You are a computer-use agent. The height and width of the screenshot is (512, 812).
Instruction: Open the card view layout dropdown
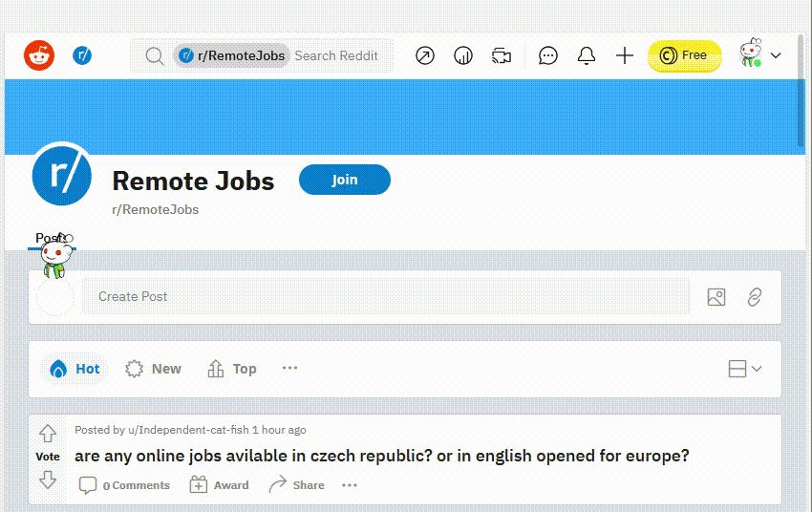pos(745,369)
